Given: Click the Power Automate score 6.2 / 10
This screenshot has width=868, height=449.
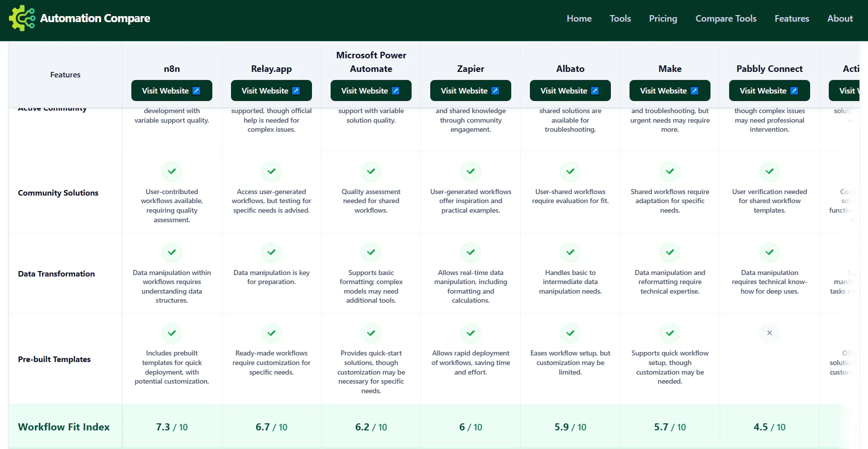Looking at the screenshot, I should tap(371, 427).
